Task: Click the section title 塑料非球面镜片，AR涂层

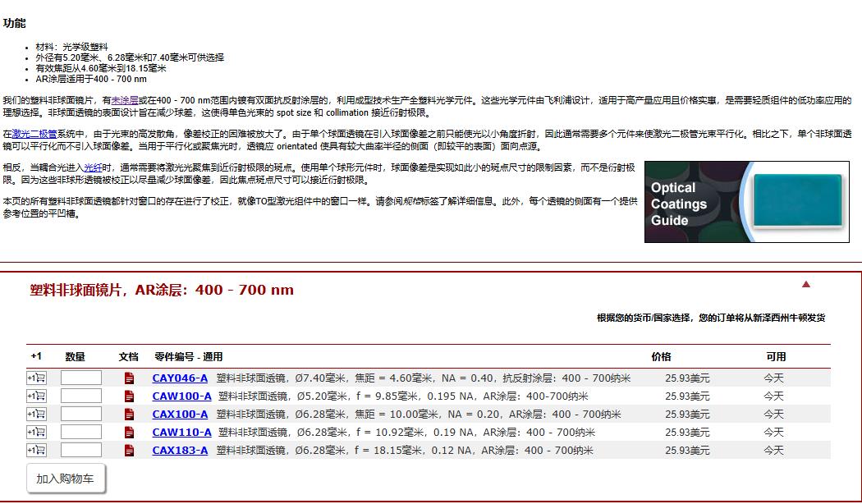Action: [x=162, y=290]
